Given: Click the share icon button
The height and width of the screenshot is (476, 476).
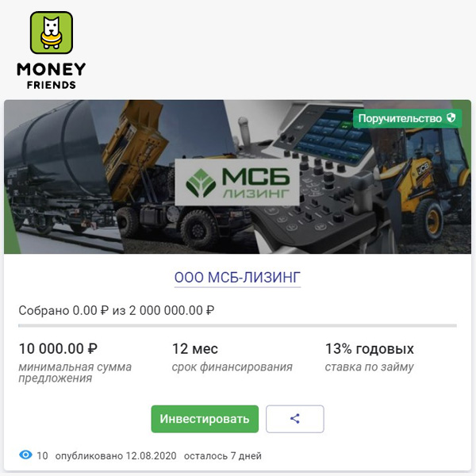Looking at the screenshot, I should click(x=295, y=419).
